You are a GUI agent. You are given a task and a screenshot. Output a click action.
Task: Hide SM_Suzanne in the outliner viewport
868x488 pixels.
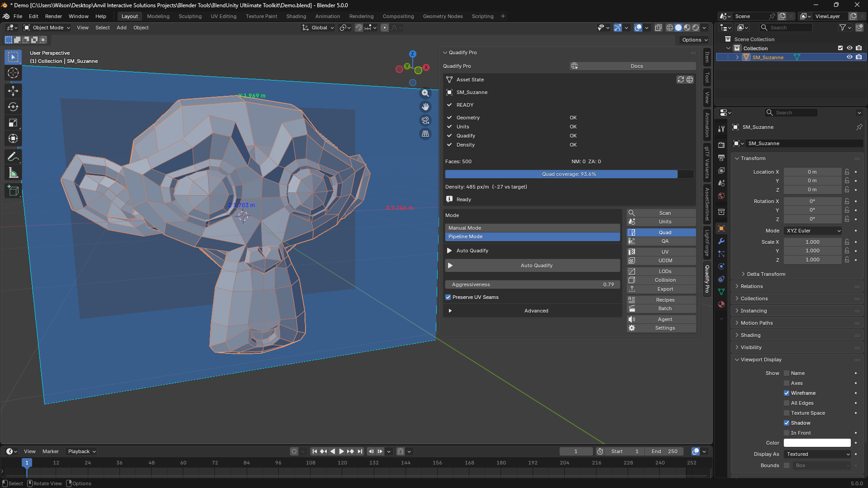(x=849, y=57)
